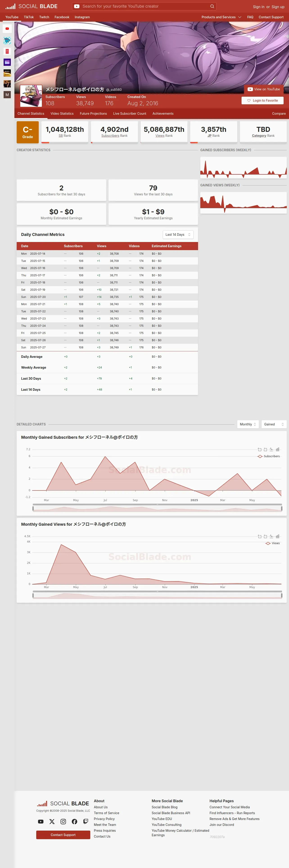This screenshot has width=289, height=868.
Task: Select the Facebook platform tab
Action: pos(62,17)
